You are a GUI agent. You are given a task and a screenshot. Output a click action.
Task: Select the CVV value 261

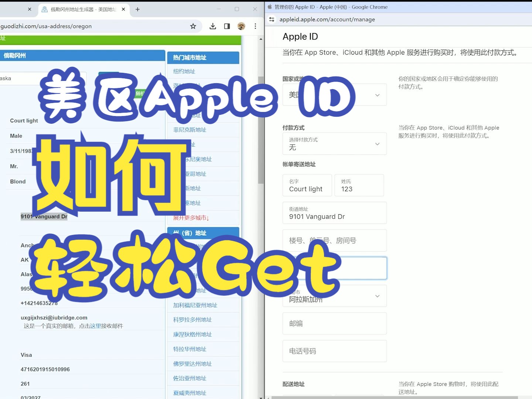click(x=25, y=384)
